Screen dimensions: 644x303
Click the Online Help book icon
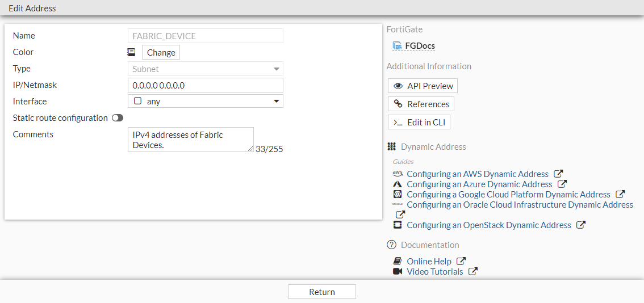(x=398, y=262)
